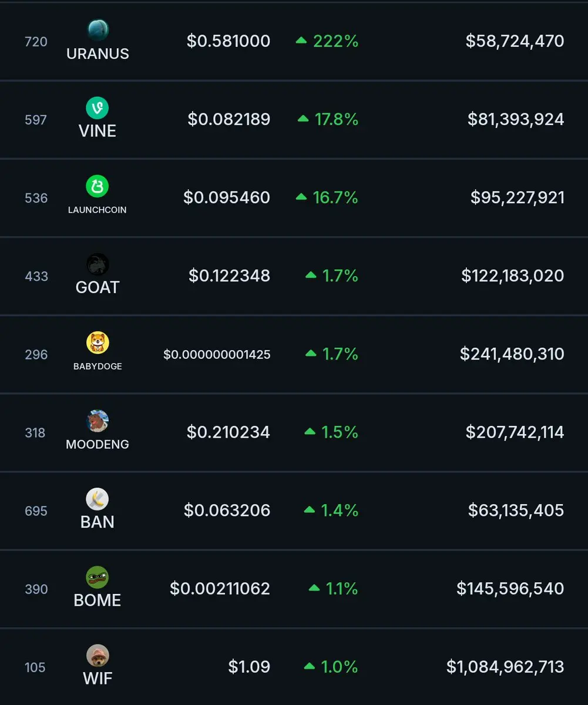
Task: Open the URANUS ticker name
Action: pos(98,53)
